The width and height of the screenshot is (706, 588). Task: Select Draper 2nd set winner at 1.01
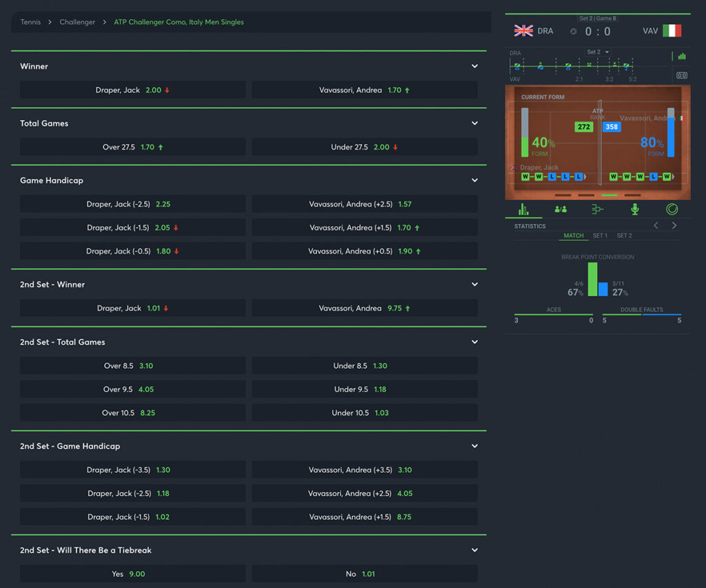click(x=133, y=308)
